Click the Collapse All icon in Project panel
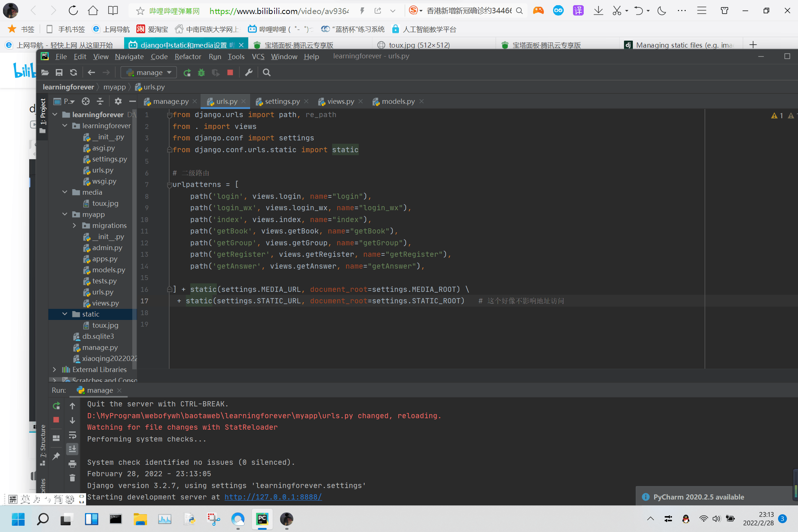 [x=100, y=101]
